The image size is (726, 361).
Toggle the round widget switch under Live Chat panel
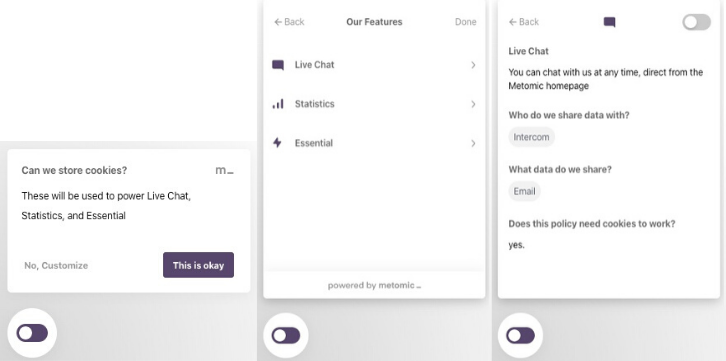[x=520, y=336]
